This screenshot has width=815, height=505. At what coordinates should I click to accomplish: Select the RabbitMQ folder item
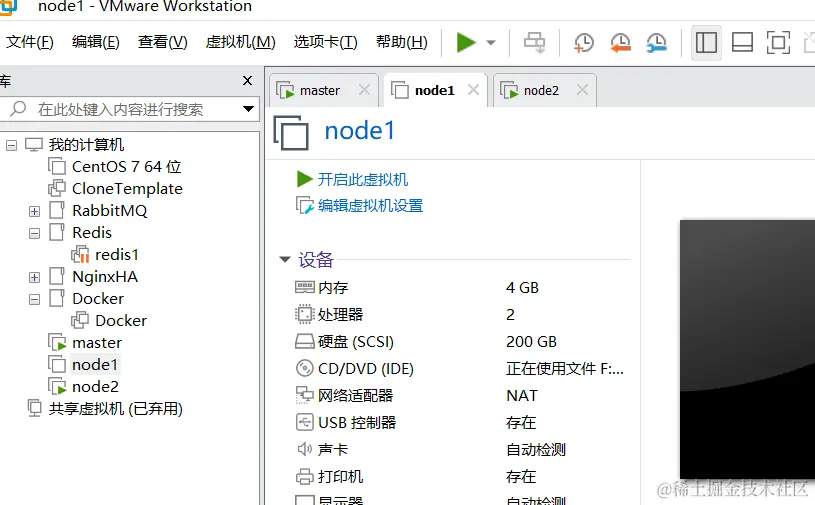click(x=110, y=210)
